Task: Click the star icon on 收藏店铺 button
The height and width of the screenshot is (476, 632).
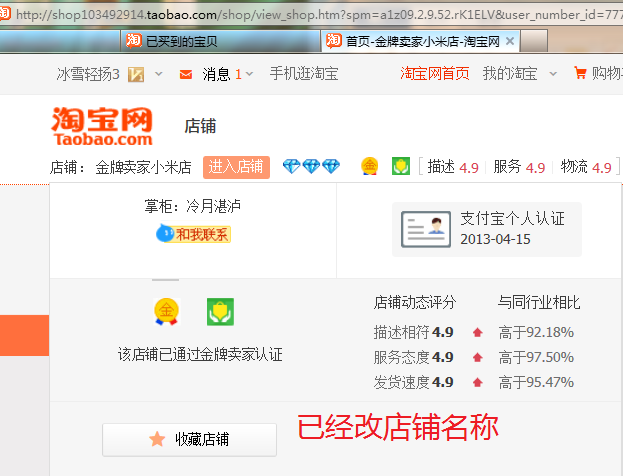Action: (157, 439)
